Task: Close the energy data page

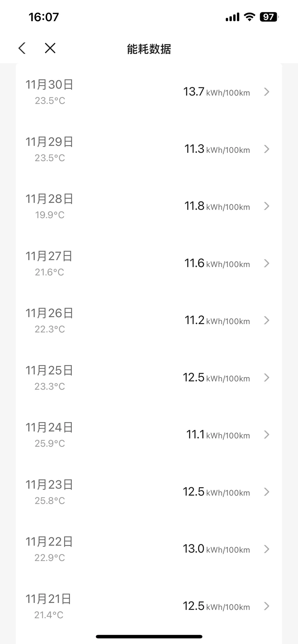Action: [50, 48]
